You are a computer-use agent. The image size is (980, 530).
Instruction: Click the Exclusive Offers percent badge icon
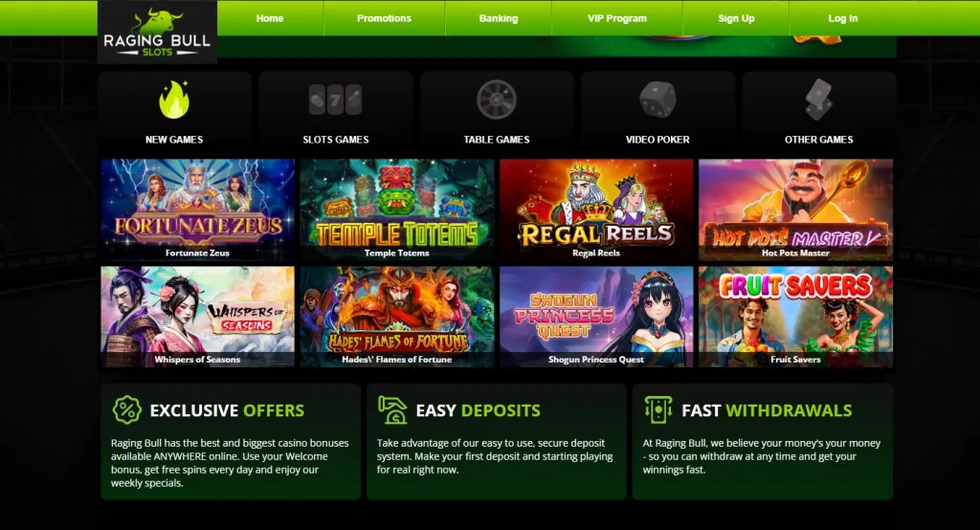coord(127,410)
